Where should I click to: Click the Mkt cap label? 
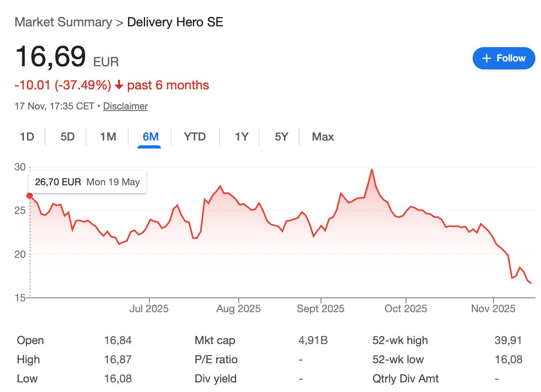(x=215, y=341)
